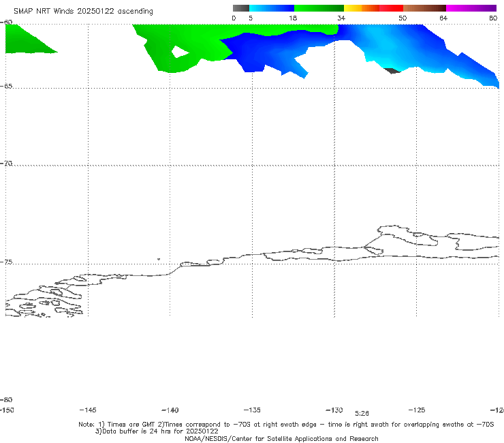Click the latitude label '-80'

(x=6, y=399)
